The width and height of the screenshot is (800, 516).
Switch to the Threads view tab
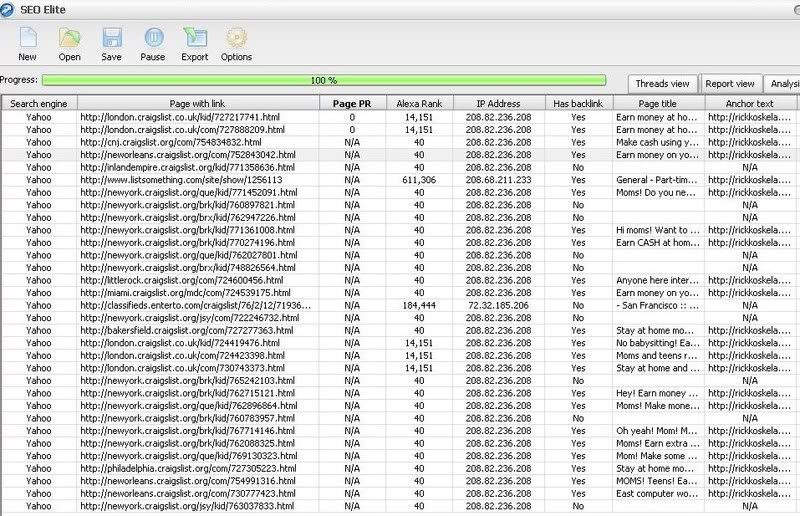tap(662, 84)
